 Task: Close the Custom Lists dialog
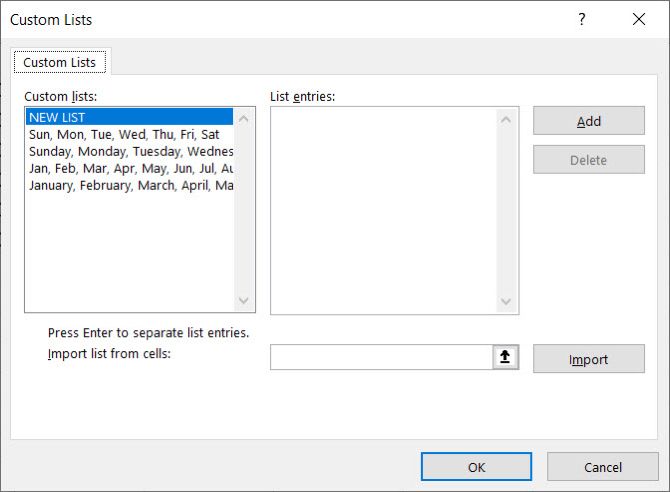coord(639,19)
